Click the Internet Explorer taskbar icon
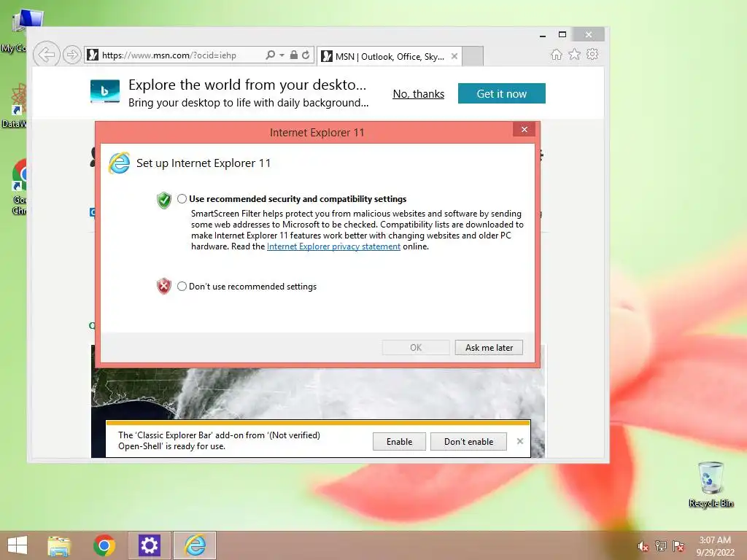747x560 pixels. (195, 545)
